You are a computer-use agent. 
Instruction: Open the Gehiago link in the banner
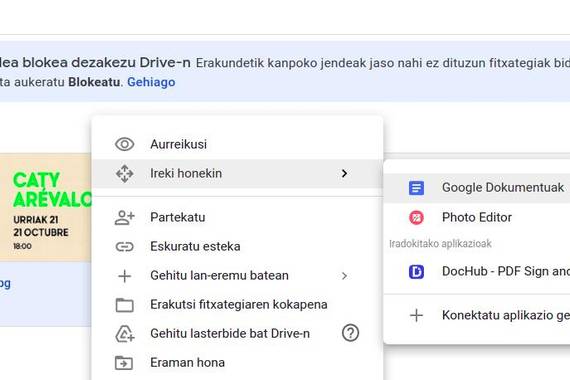tap(151, 82)
